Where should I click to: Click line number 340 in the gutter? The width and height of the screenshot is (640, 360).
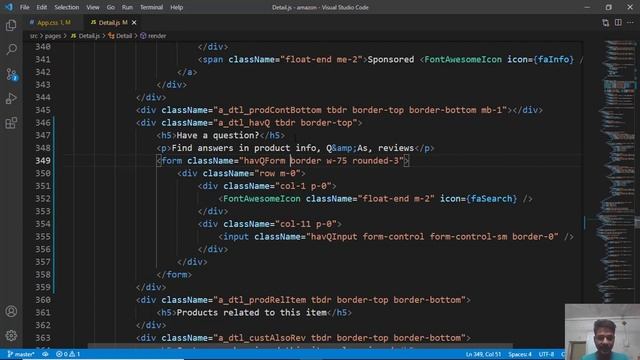point(43,47)
